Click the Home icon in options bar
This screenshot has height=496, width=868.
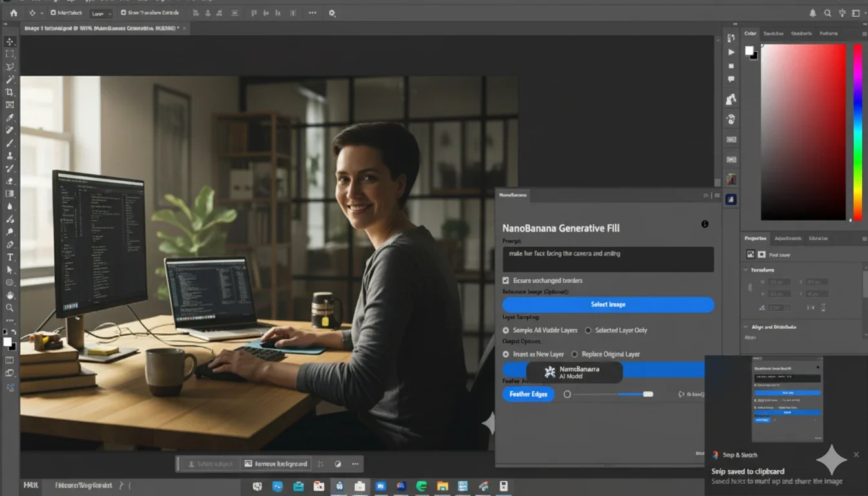[x=14, y=13]
